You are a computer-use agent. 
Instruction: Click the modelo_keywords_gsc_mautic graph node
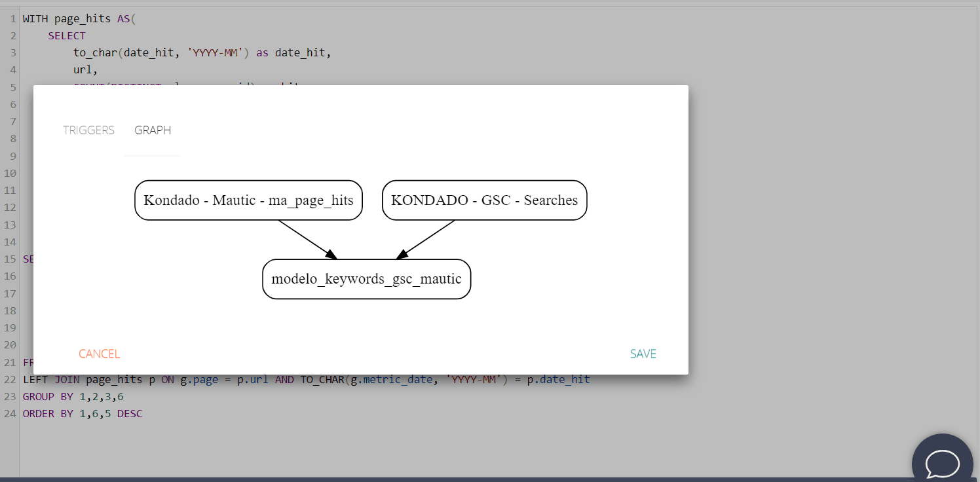coord(366,279)
